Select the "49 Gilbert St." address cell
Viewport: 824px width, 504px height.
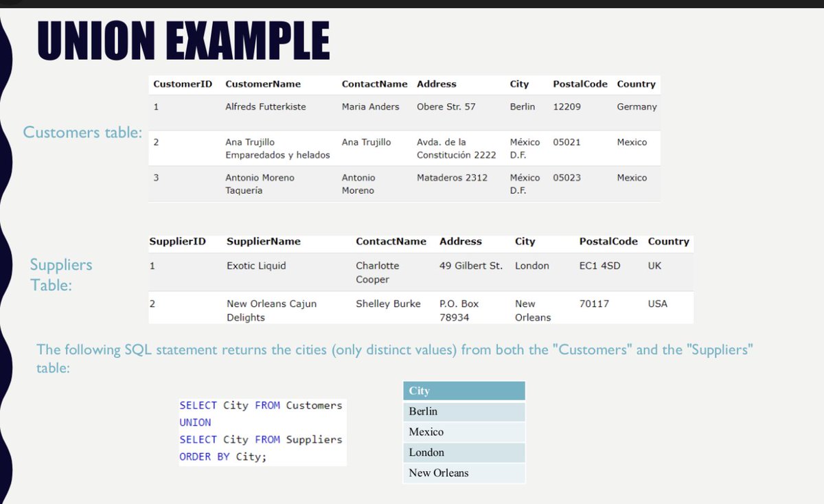click(x=471, y=266)
